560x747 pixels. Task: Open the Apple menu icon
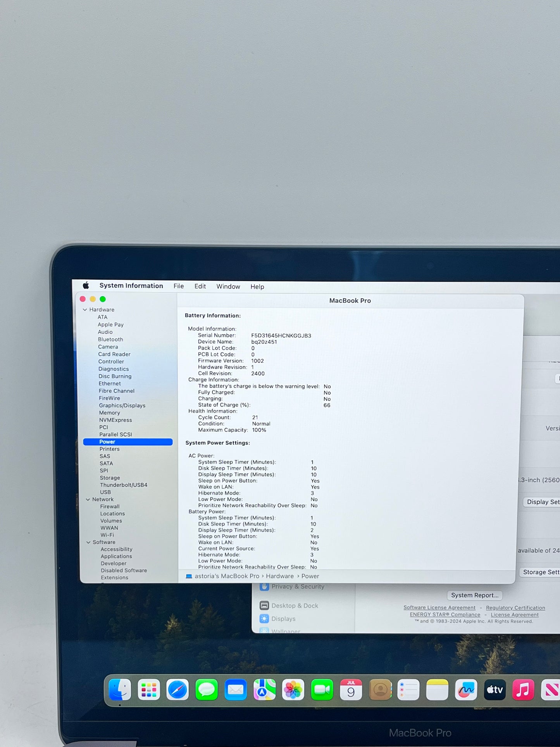(86, 286)
